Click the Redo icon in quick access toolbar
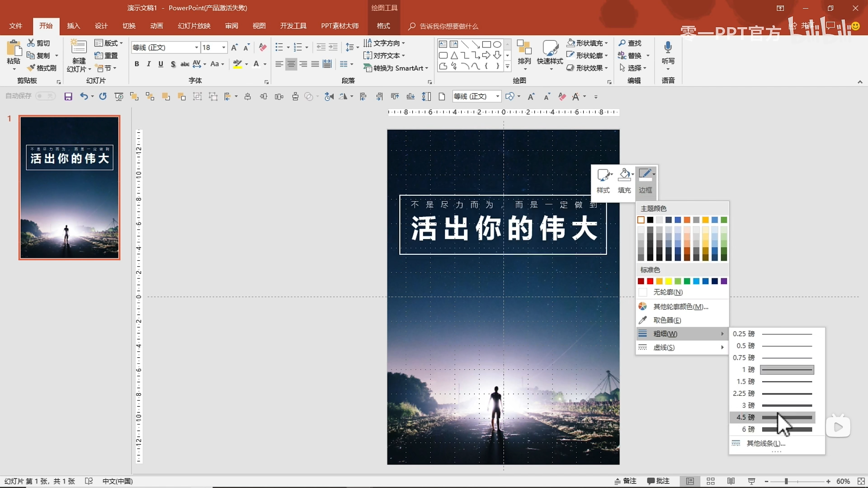The image size is (868, 488). tap(103, 96)
